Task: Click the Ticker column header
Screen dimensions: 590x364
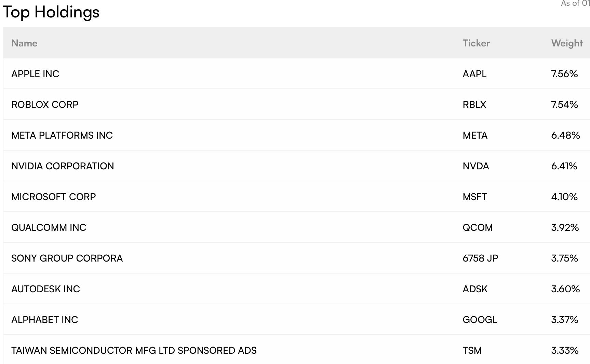Action: tap(476, 43)
